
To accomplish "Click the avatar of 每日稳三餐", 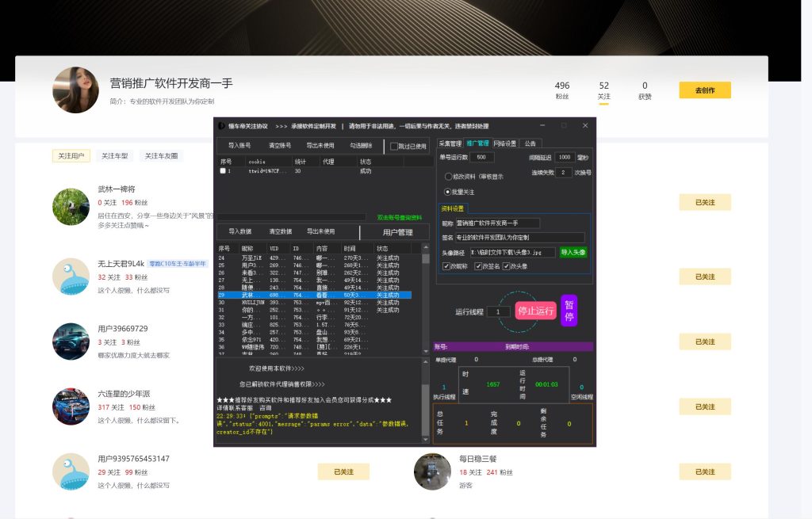I will (432, 471).
